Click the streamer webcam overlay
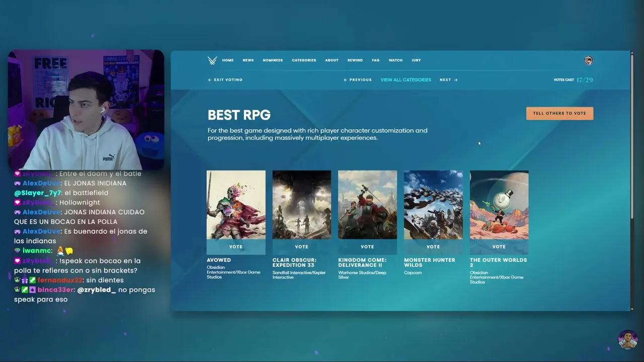 click(x=86, y=110)
